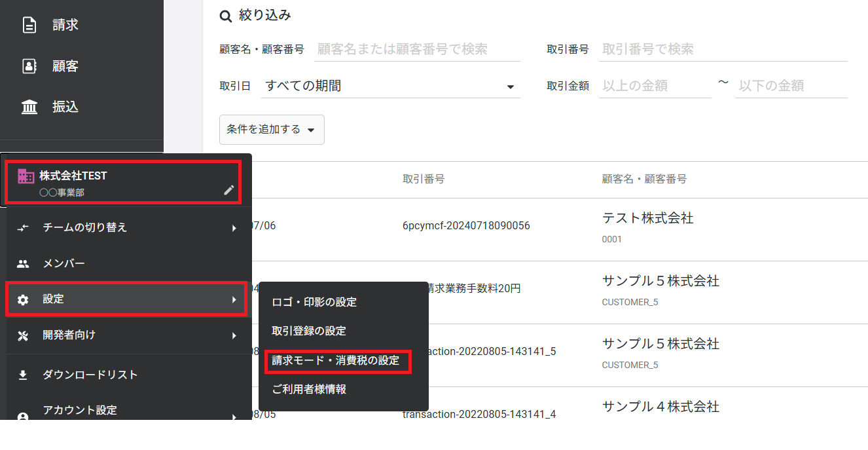Select the ダウンロードリスト menu item
Image resolution: width=868 pixels, height=450 pixels.
click(129, 375)
